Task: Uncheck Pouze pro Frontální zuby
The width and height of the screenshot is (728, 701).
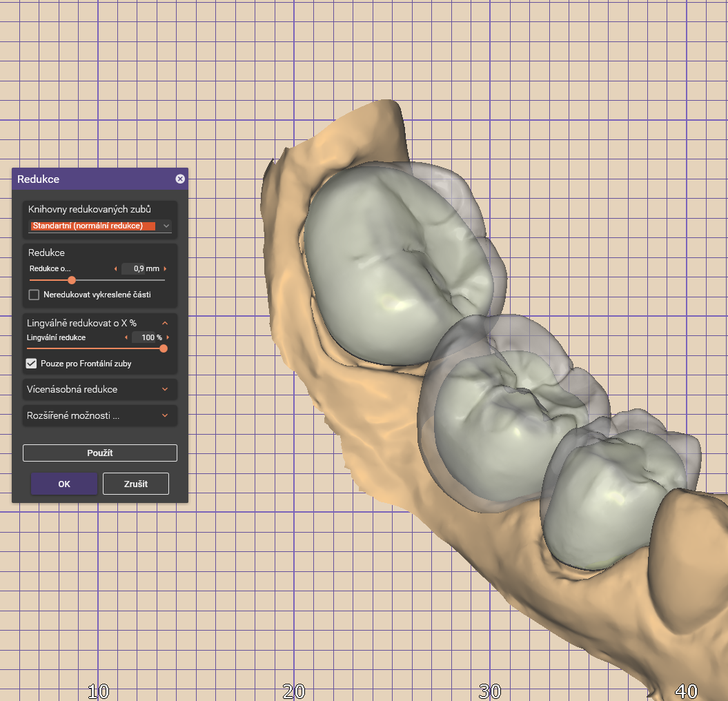Action: (x=32, y=363)
